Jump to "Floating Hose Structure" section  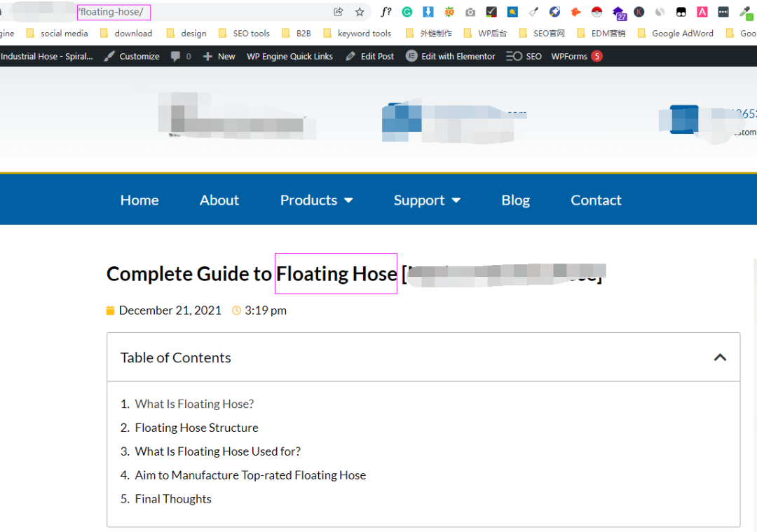[x=196, y=428]
